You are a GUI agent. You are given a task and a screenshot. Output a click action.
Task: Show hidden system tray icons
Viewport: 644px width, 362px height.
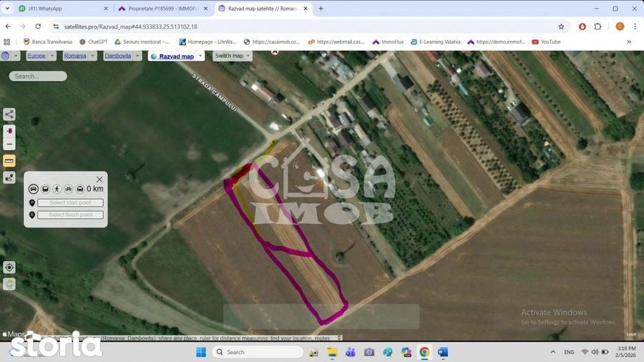click(553, 352)
